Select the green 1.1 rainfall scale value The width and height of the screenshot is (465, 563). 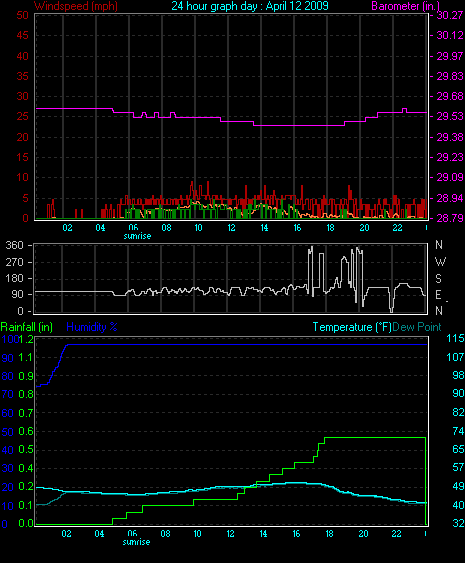point(26,357)
